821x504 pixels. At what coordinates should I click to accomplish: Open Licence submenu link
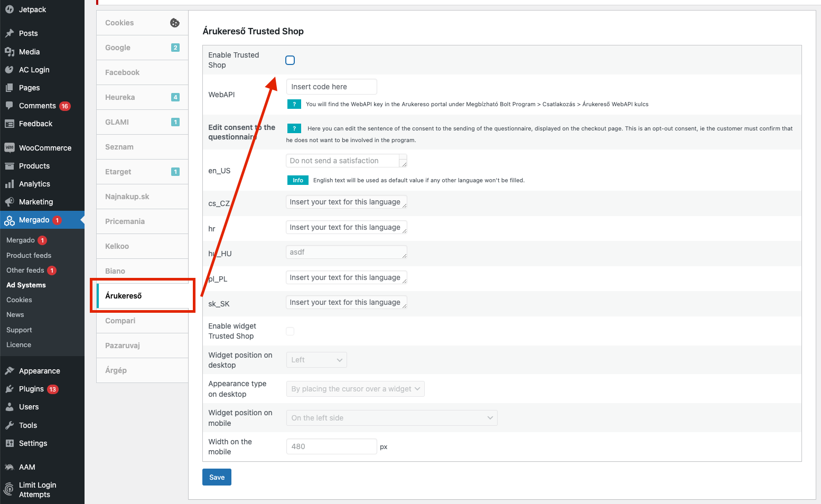coord(19,344)
